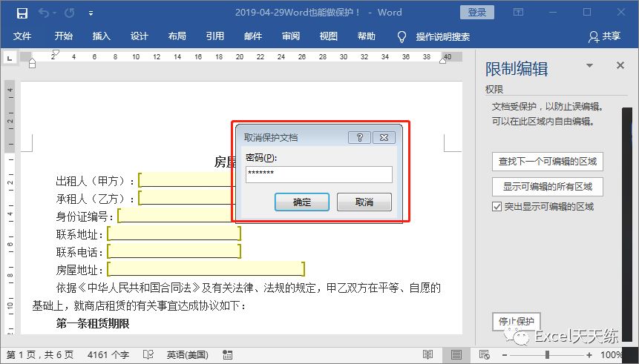Click the 登录 sign-in button

pyautogui.click(x=476, y=12)
